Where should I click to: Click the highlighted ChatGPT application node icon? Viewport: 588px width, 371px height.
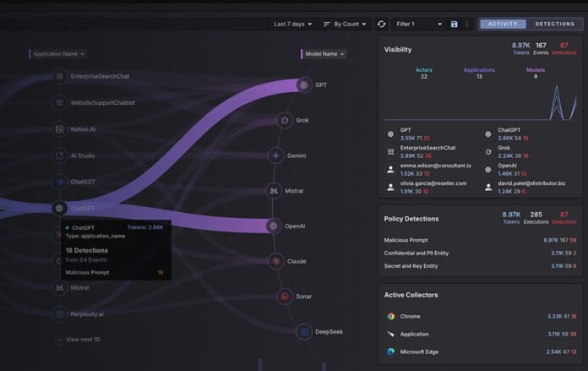pos(59,208)
